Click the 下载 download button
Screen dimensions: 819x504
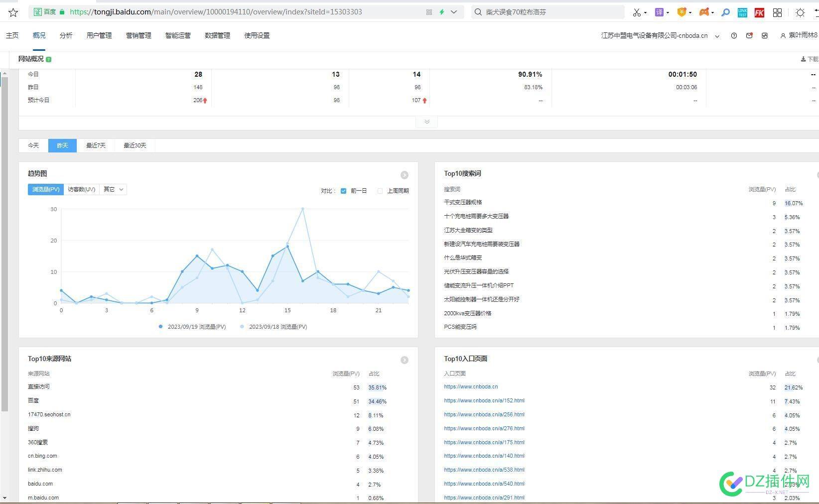click(810, 59)
